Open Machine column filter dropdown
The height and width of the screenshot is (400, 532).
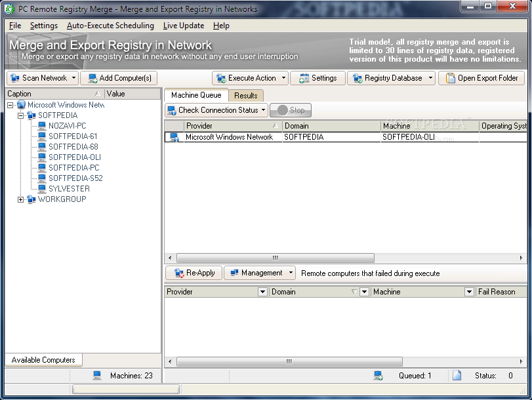coord(469,292)
